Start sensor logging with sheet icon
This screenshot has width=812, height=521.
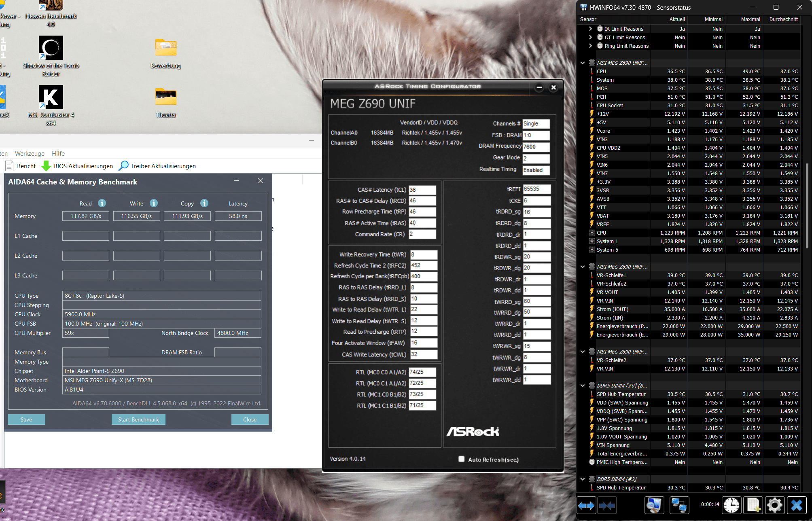tap(753, 505)
